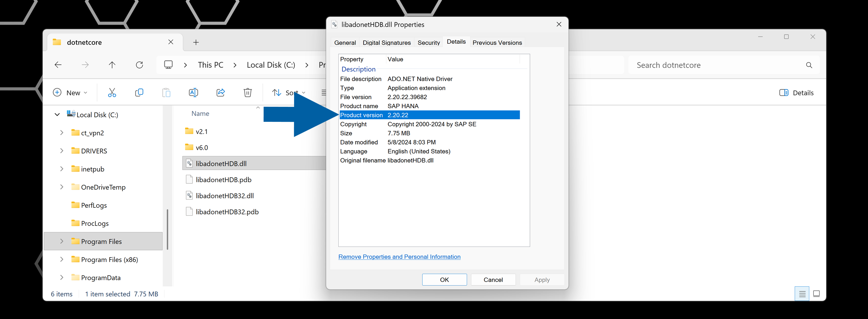Click the Delete trash icon
This screenshot has width=868, height=319.
click(x=247, y=93)
